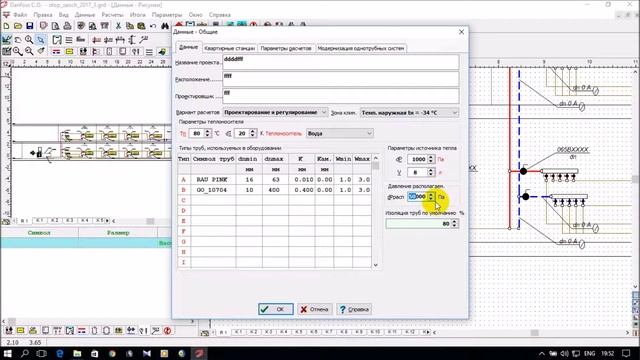
Task: Click the printer toolbar icon
Action: pyautogui.click(x=67, y=26)
